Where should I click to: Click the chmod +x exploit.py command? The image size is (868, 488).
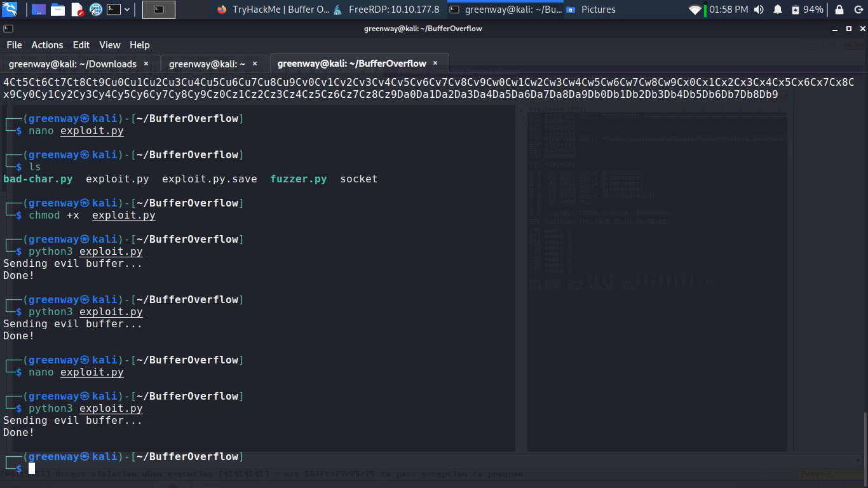92,215
